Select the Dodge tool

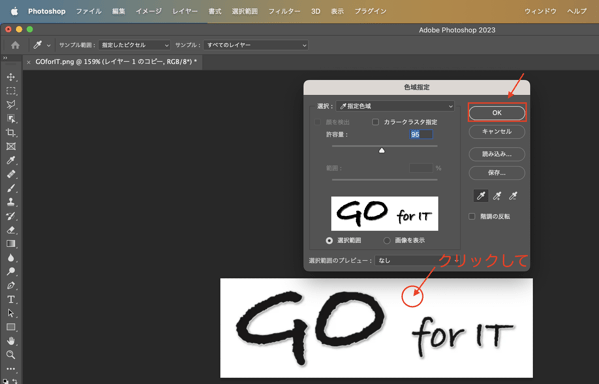click(11, 271)
